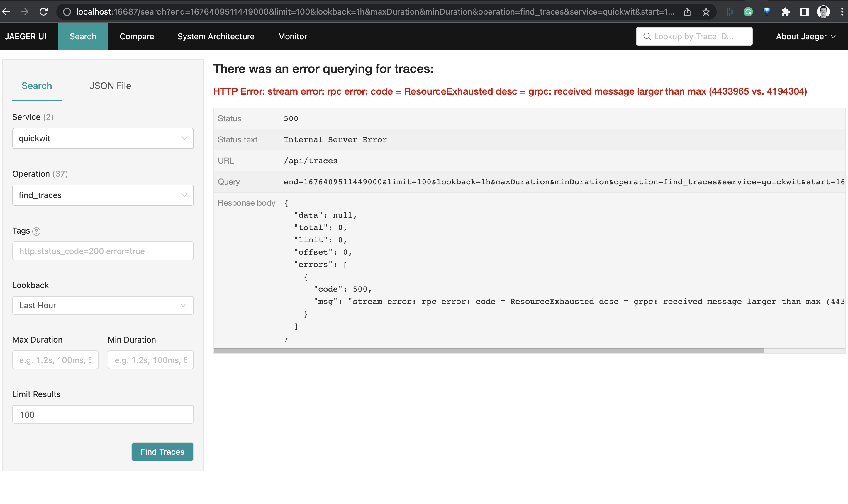Image resolution: width=848 pixels, height=504 pixels.
Task: Switch to the JSON File tab
Action: [111, 86]
